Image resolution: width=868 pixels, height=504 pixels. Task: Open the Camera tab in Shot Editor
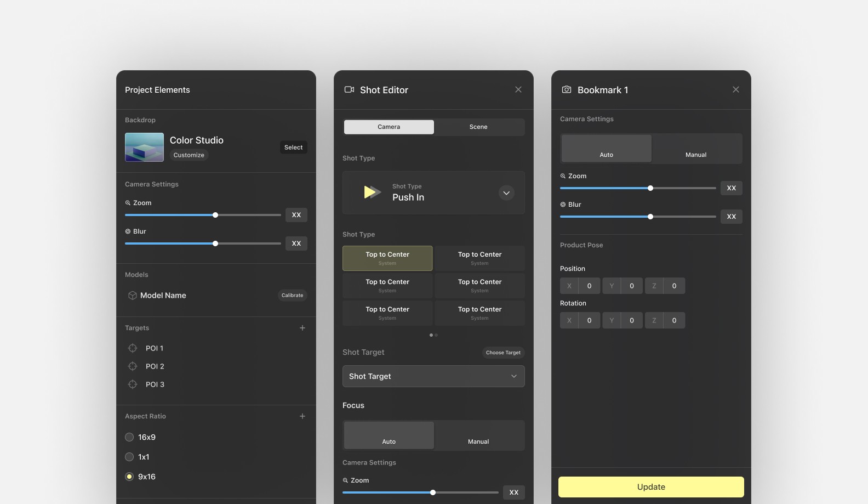389,127
